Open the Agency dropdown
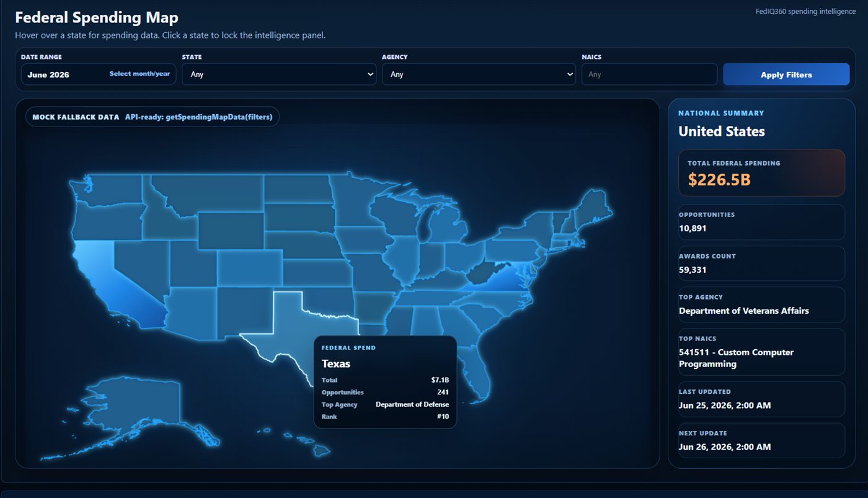The width and height of the screenshot is (868, 498). [479, 74]
